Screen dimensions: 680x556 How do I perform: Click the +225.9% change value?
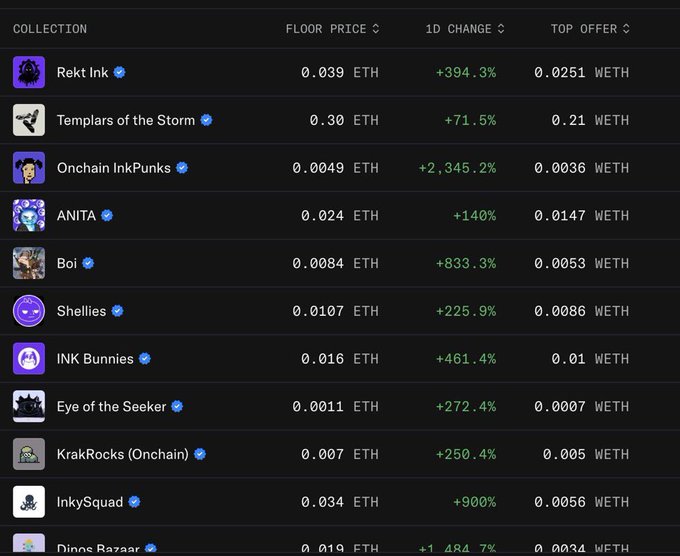point(466,311)
